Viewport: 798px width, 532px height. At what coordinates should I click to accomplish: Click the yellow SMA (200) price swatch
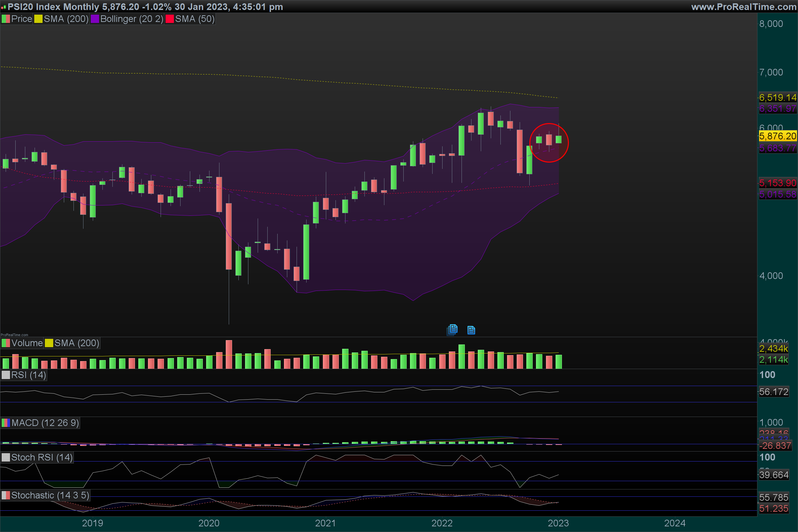tap(38, 19)
